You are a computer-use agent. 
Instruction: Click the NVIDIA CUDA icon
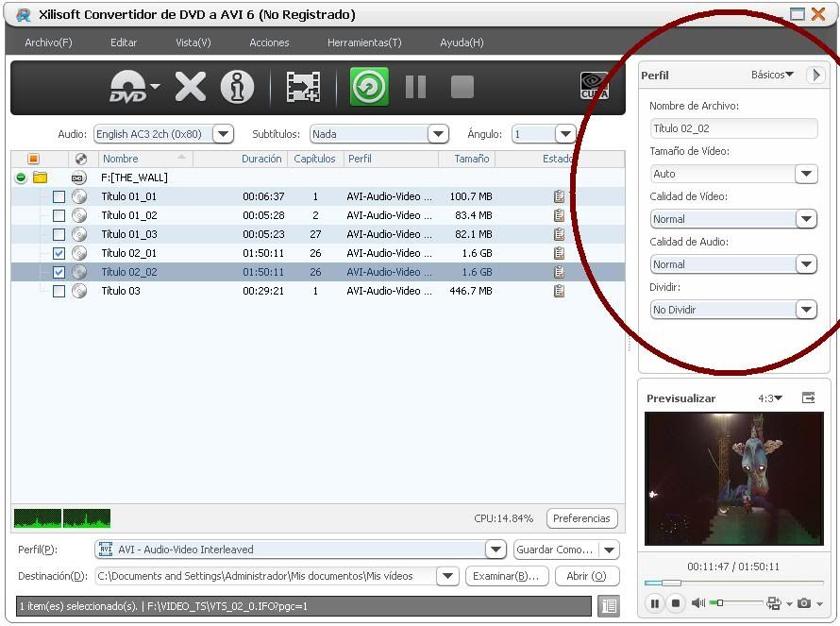[594, 87]
